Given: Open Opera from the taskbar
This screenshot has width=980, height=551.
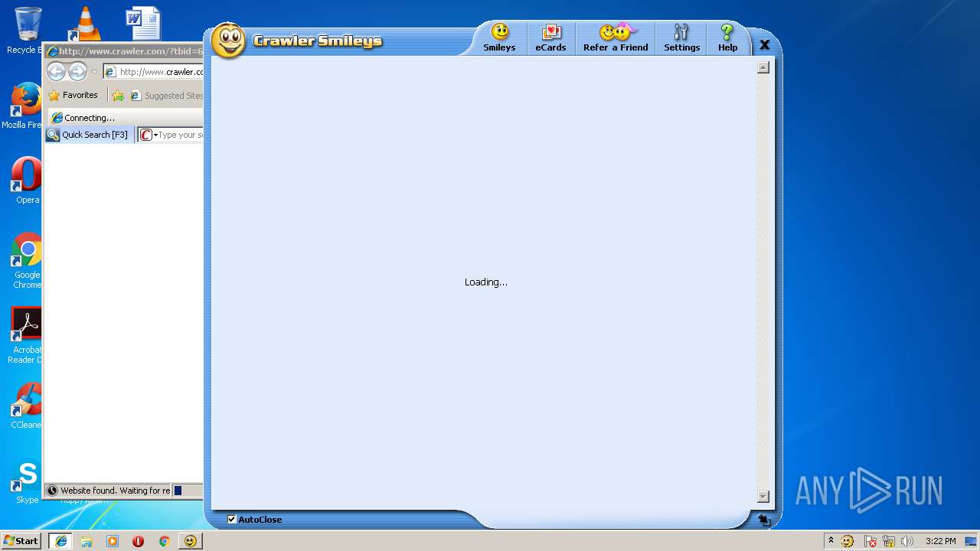Looking at the screenshot, I should click(x=138, y=541).
